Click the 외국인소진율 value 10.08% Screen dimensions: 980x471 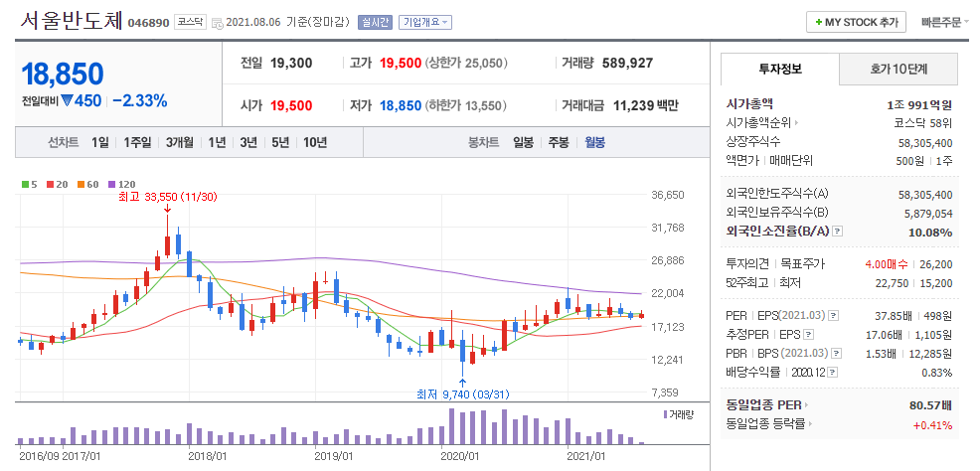click(x=931, y=233)
